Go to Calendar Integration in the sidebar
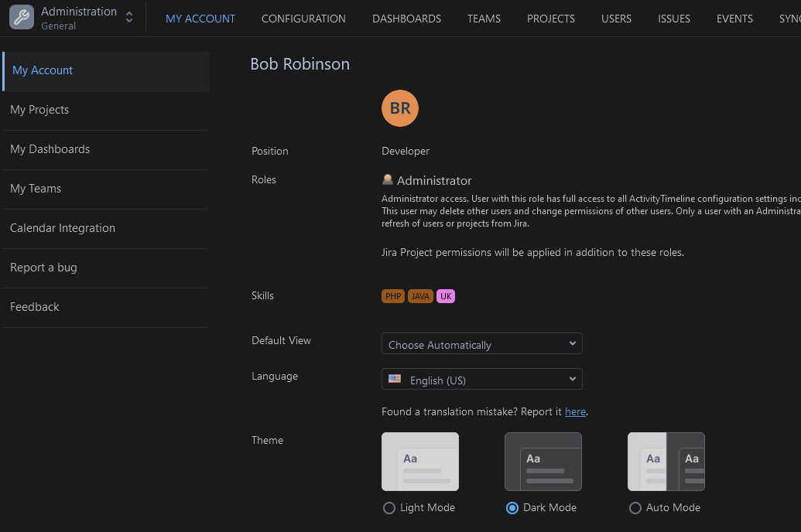Viewport: 801px width, 532px height. 63,228
